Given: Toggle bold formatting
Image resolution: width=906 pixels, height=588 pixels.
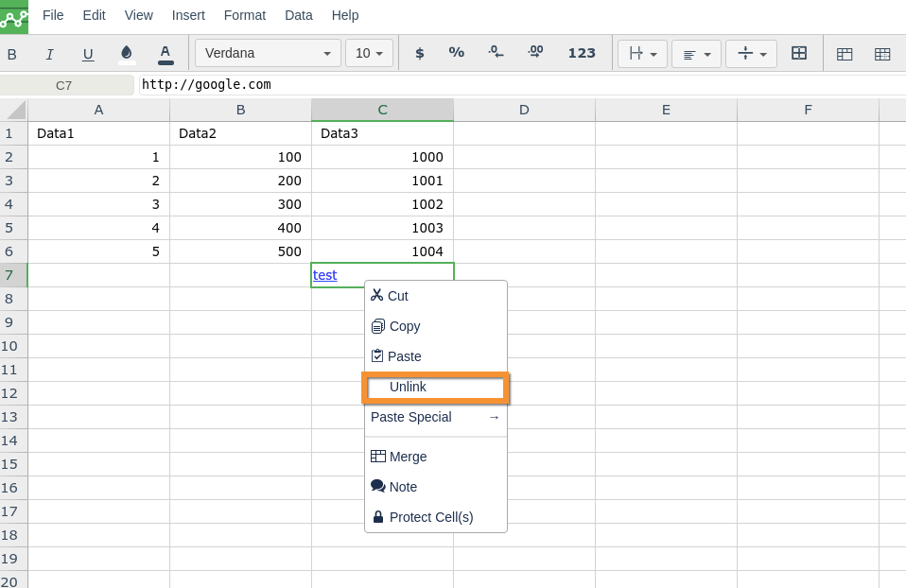Looking at the screenshot, I should 12,54.
